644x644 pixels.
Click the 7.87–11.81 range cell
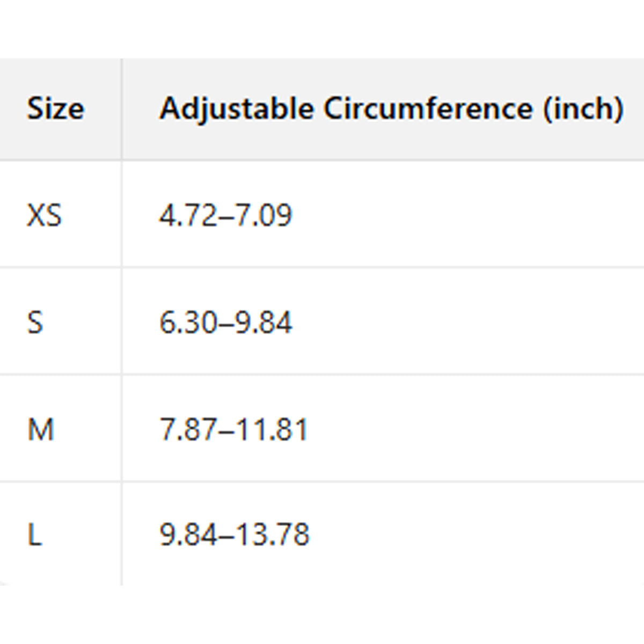tap(234, 429)
